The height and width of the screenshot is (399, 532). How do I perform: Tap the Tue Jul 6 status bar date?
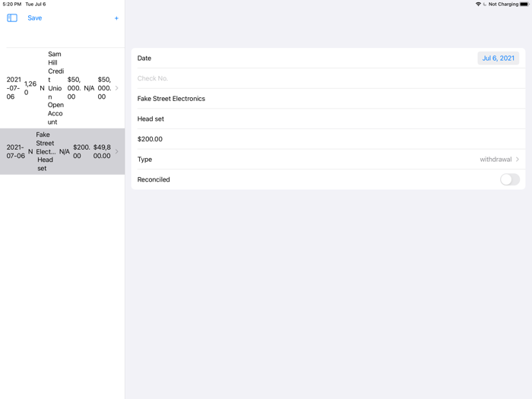[x=36, y=5]
